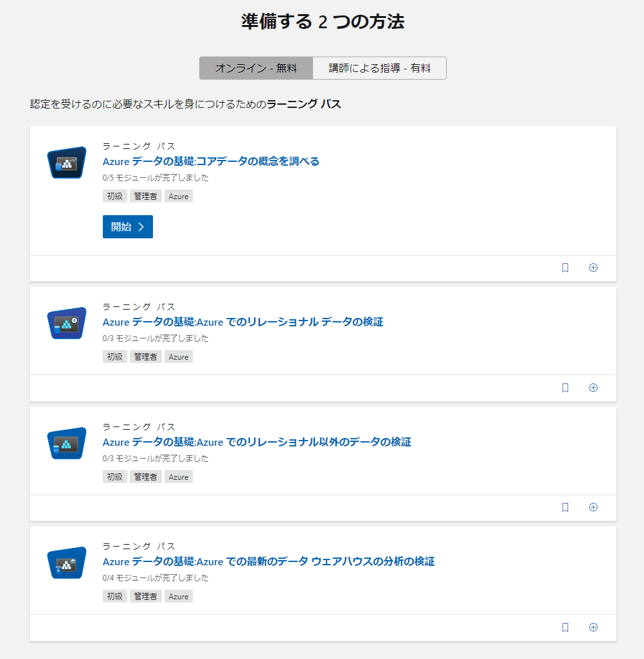Open the リレーショナル以外のデータの検証 learning path link
This screenshot has height=659, width=644.
[x=256, y=442]
